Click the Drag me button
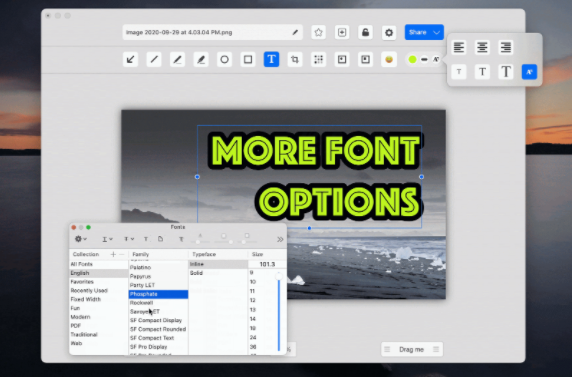The height and width of the screenshot is (377, 572). click(412, 349)
